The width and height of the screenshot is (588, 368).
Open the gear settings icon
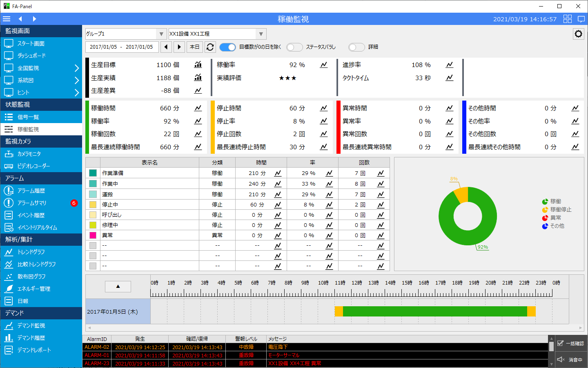(x=578, y=34)
